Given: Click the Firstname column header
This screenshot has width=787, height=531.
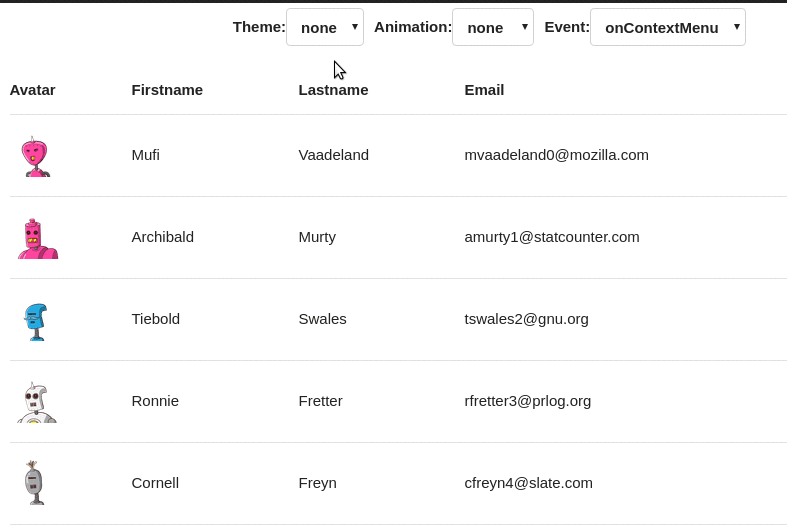Looking at the screenshot, I should [167, 89].
